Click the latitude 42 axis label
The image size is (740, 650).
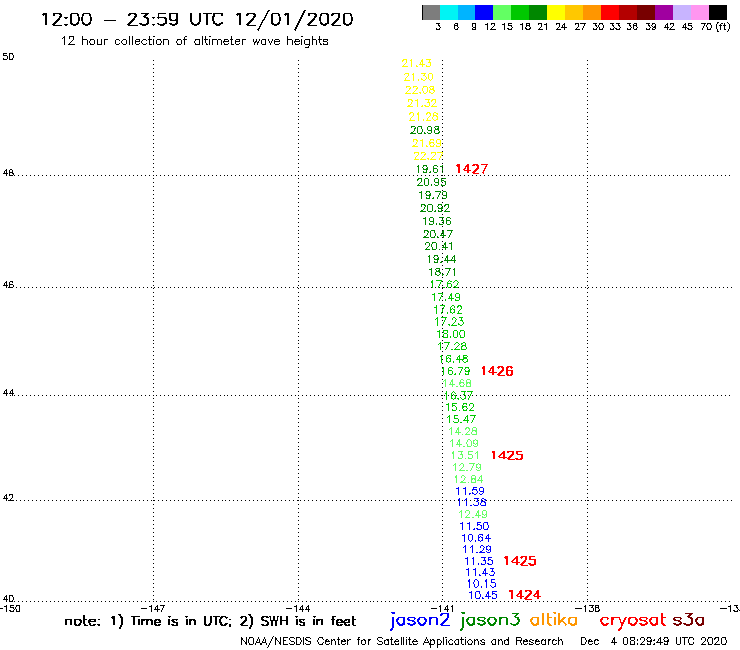(x=8, y=498)
